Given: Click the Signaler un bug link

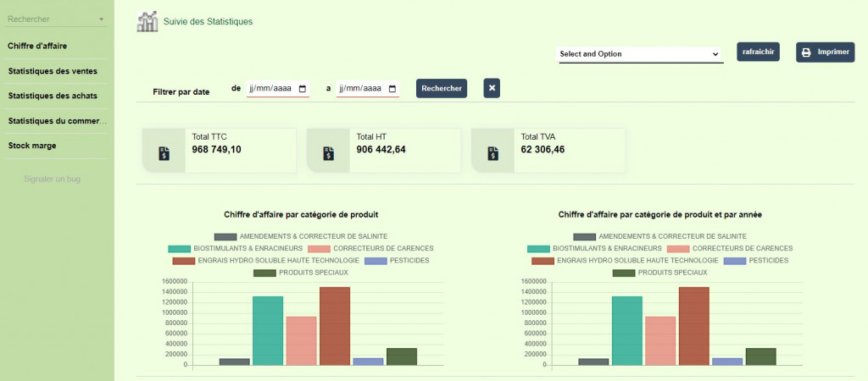Looking at the screenshot, I should point(53,179).
